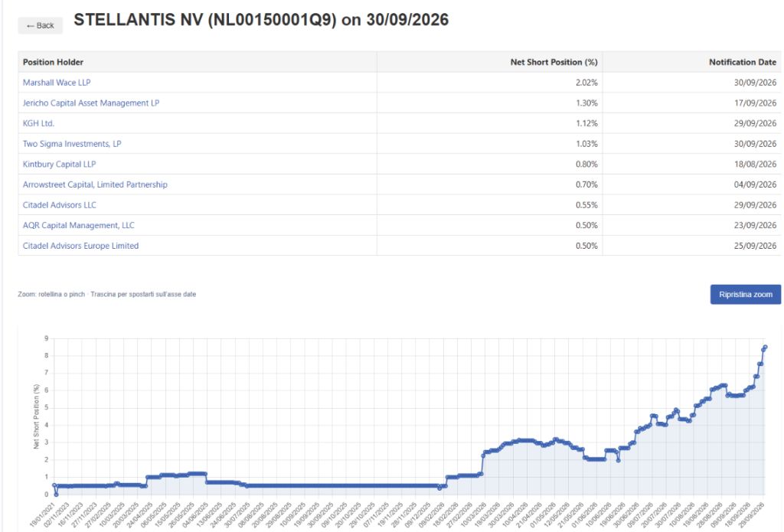
Task: Open the Marshall Wace LLP holder link
Action: coord(57,83)
